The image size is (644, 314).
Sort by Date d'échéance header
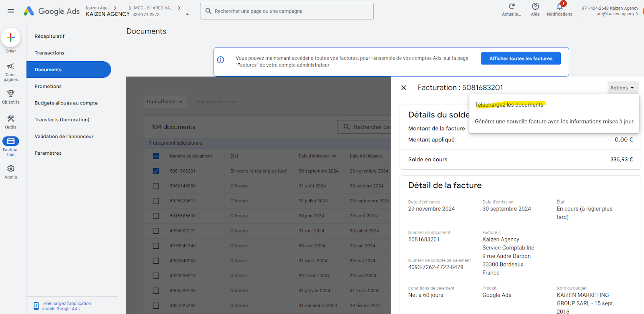click(x=366, y=156)
